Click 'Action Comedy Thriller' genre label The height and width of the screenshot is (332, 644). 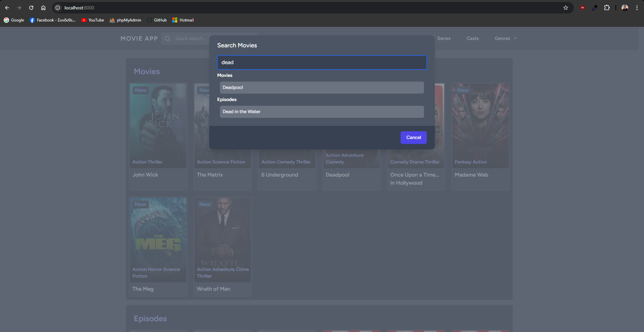pos(286,162)
